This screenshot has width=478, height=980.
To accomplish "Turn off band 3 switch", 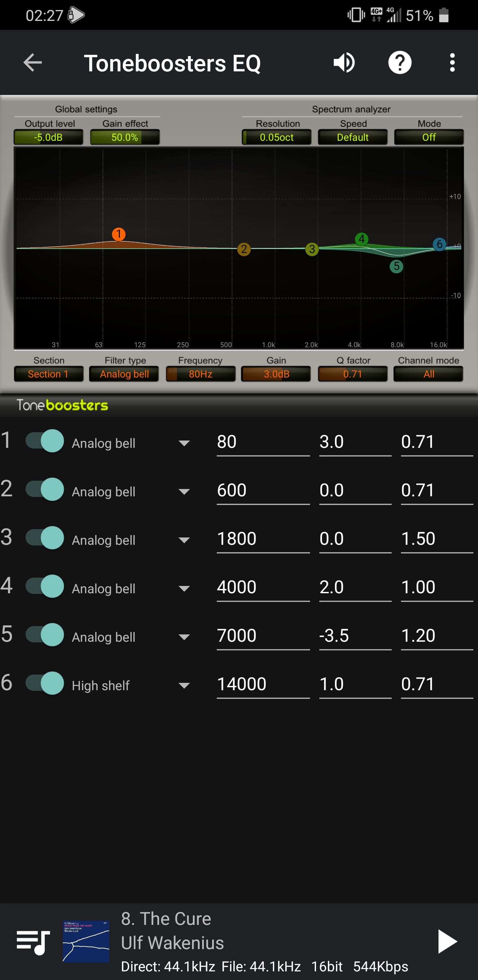I will click(x=45, y=537).
